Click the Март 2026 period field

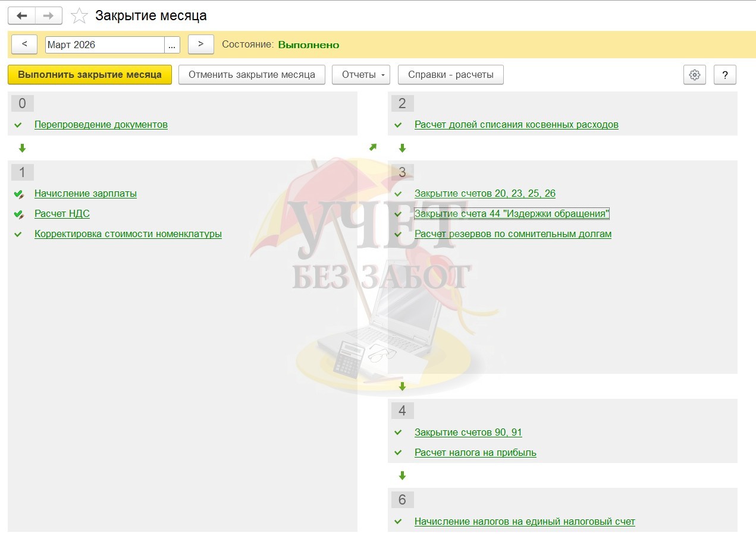click(x=104, y=45)
